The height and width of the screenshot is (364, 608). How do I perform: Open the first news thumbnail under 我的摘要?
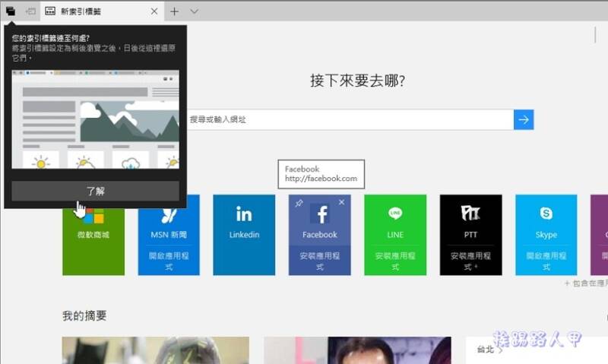point(156,350)
